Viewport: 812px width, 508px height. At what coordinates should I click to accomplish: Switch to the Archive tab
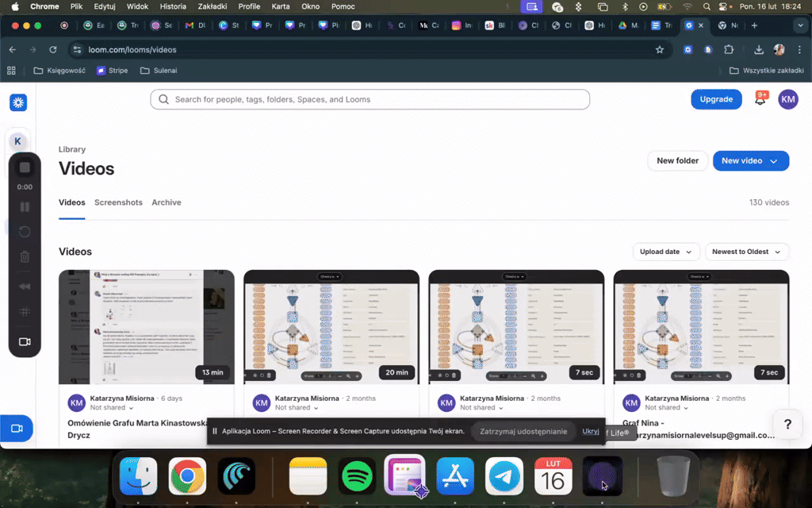coord(167,202)
